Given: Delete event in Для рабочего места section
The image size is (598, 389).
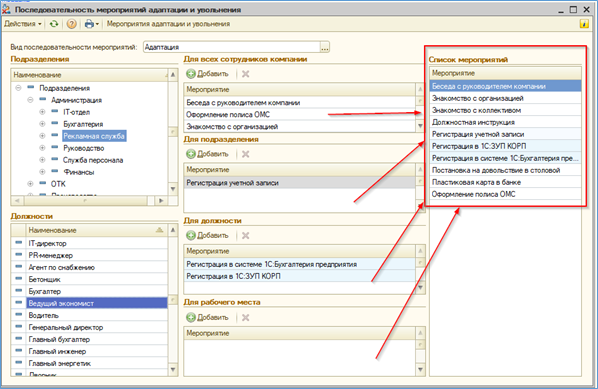Looking at the screenshot, I should [246, 317].
